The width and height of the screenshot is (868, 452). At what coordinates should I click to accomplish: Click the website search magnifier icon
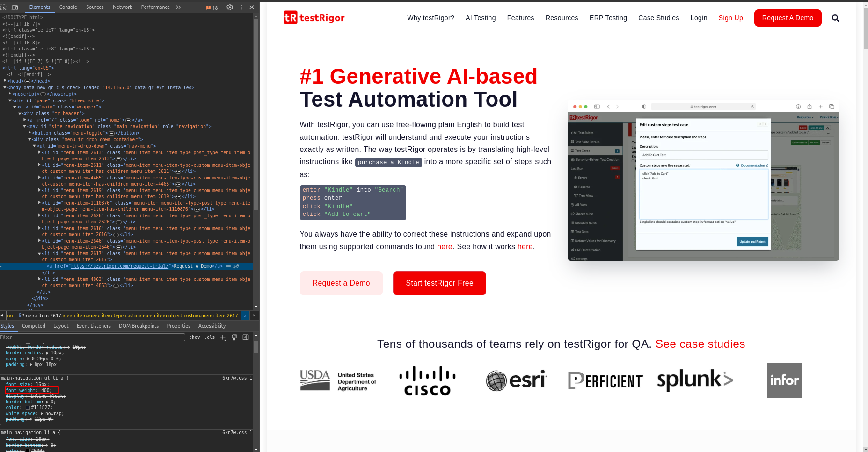click(835, 18)
